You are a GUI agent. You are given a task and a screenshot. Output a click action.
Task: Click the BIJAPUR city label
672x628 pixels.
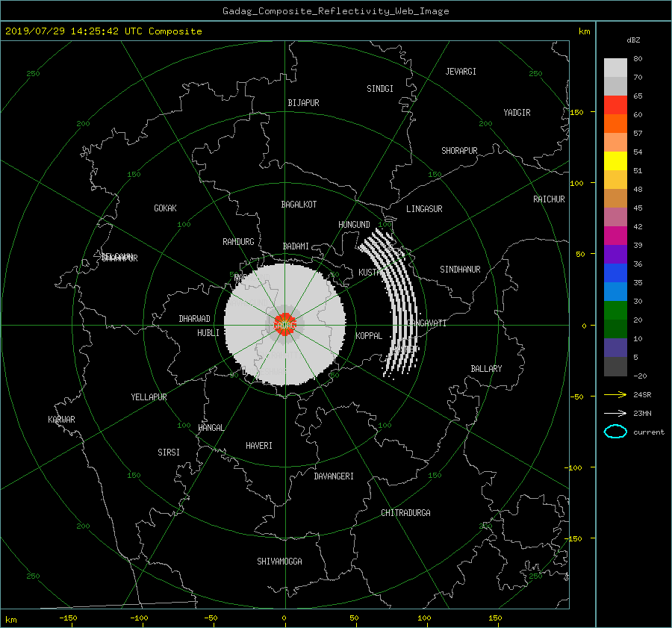click(303, 103)
